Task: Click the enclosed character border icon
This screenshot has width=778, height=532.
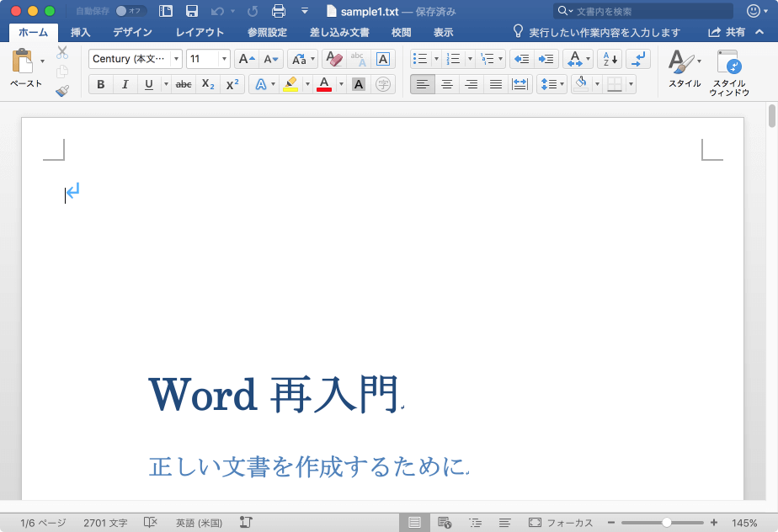Action: (383, 59)
